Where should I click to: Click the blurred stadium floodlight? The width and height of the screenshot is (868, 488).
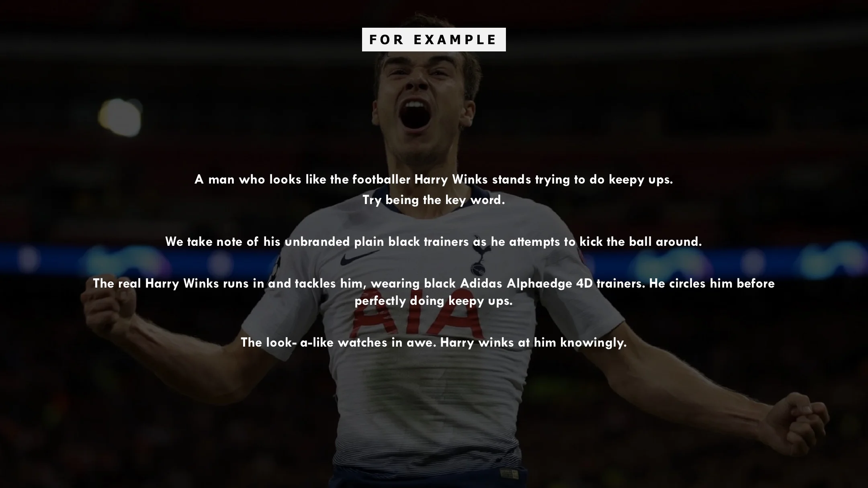point(120,117)
